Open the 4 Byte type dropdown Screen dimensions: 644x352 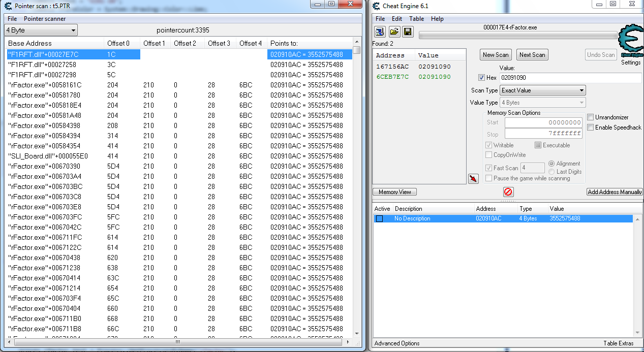pyautogui.click(x=41, y=30)
